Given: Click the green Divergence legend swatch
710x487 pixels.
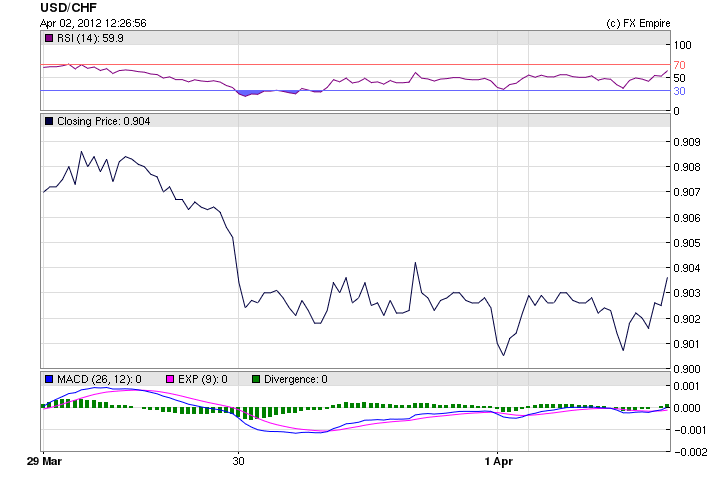Looking at the screenshot, I should (256, 379).
